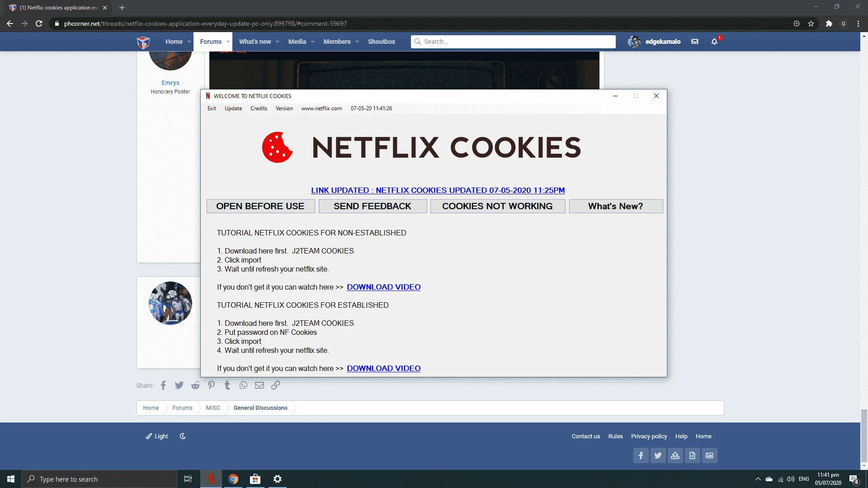Expand the Forums nav dropdown arrow

228,42
